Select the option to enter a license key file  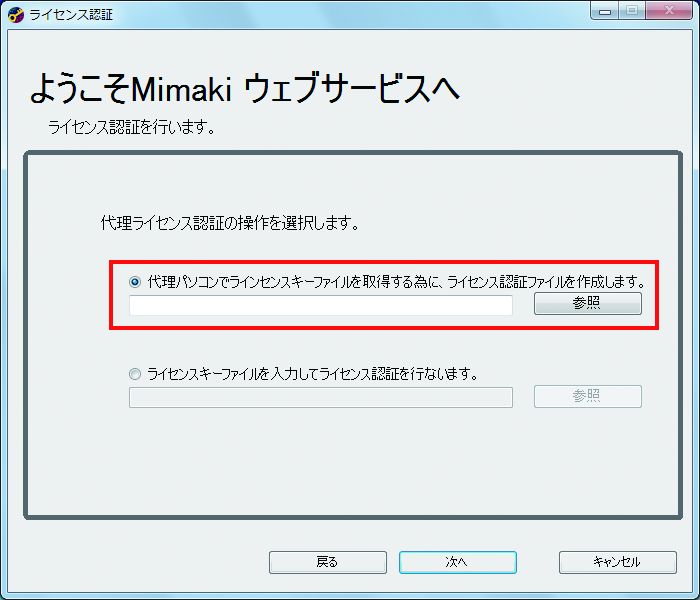coord(135,374)
